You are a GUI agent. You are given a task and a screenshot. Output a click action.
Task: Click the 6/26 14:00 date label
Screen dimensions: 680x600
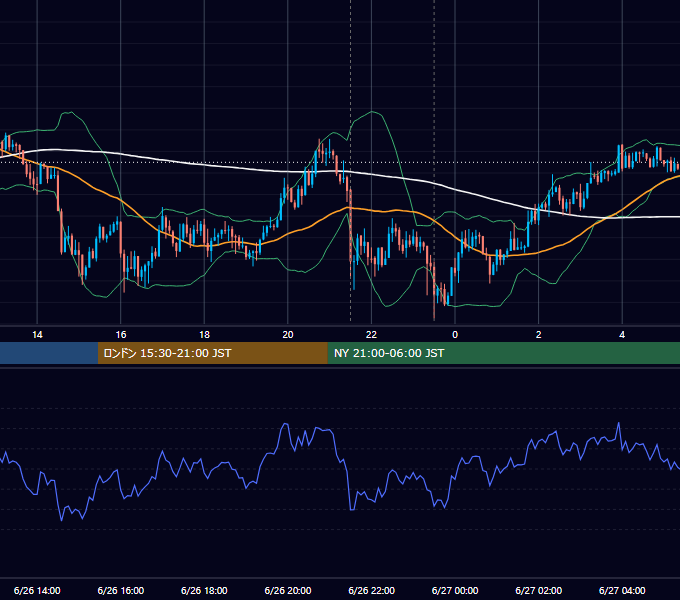(x=37, y=590)
